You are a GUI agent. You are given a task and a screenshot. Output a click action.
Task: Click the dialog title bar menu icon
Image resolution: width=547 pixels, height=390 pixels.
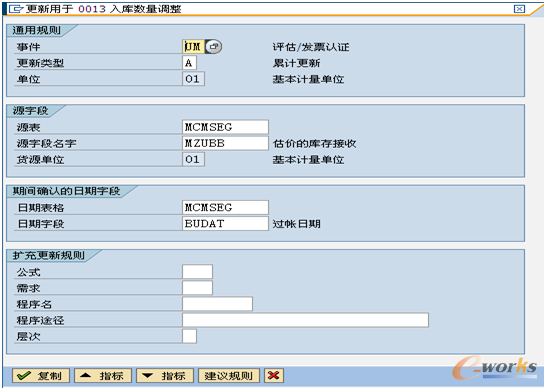pos(15,9)
